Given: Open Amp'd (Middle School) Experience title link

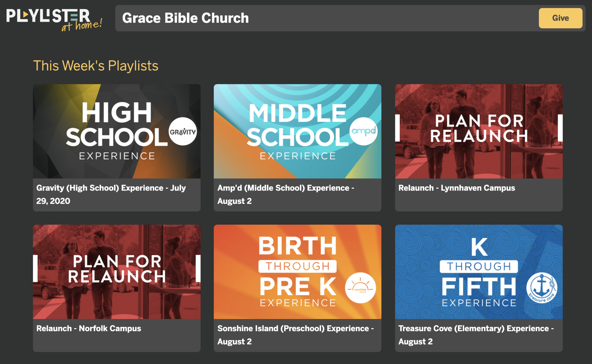Looking at the screenshot, I should [286, 194].
